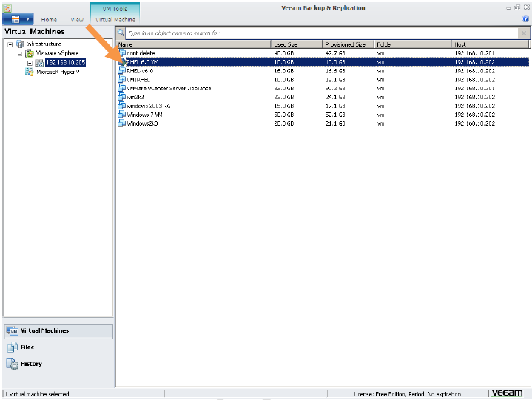Screen dimensions: 532x400
Task: Select the Windows 7 VM icon
Action: [x=122, y=115]
